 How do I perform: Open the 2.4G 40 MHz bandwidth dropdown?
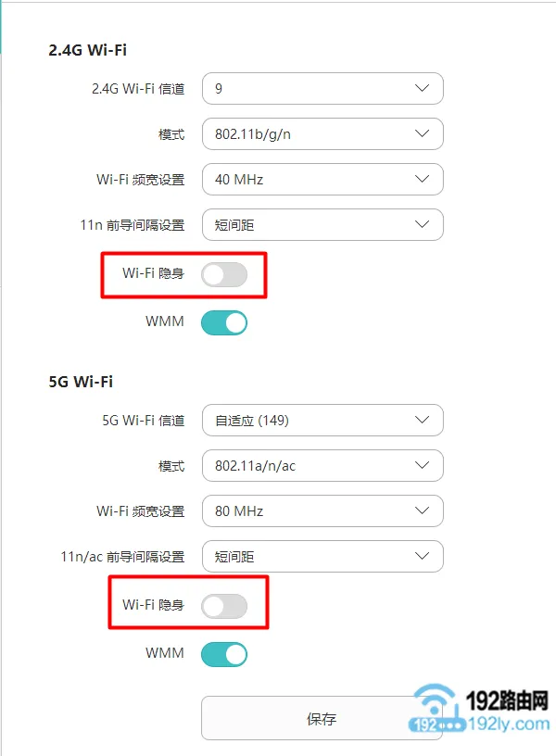[x=322, y=180]
